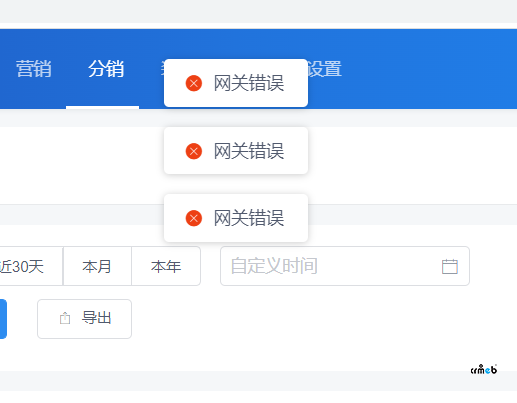Select the 本年 time range
The width and height of the screenshot is (517, 403).
coord(166,266)
